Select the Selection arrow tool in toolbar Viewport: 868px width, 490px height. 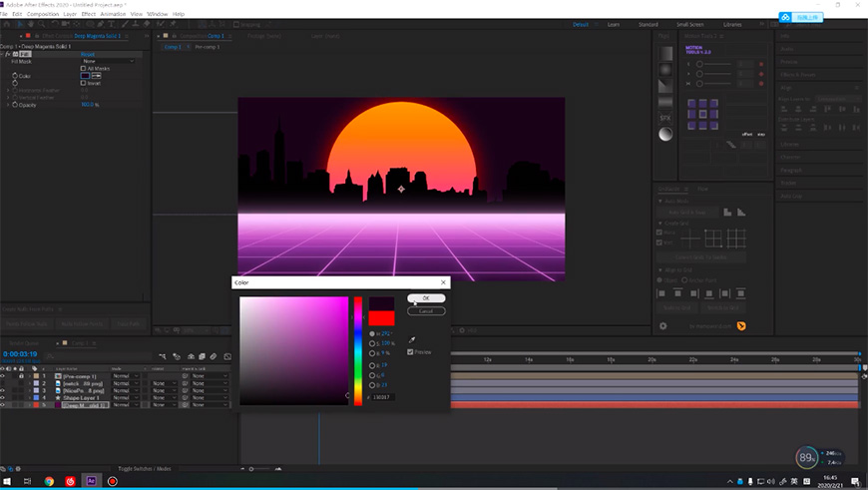pyautogui.click(x=20, y=24)
